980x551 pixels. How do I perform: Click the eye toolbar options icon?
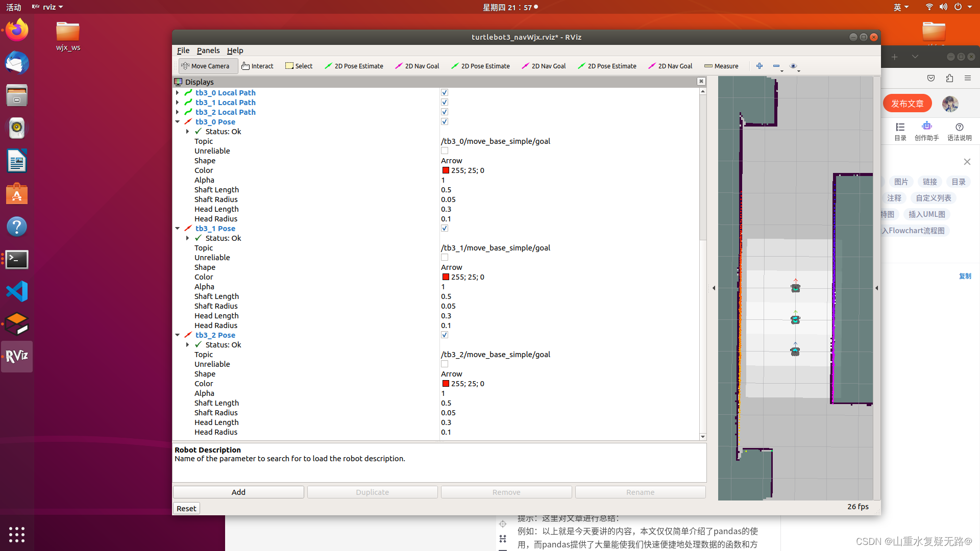click(793, 66)
